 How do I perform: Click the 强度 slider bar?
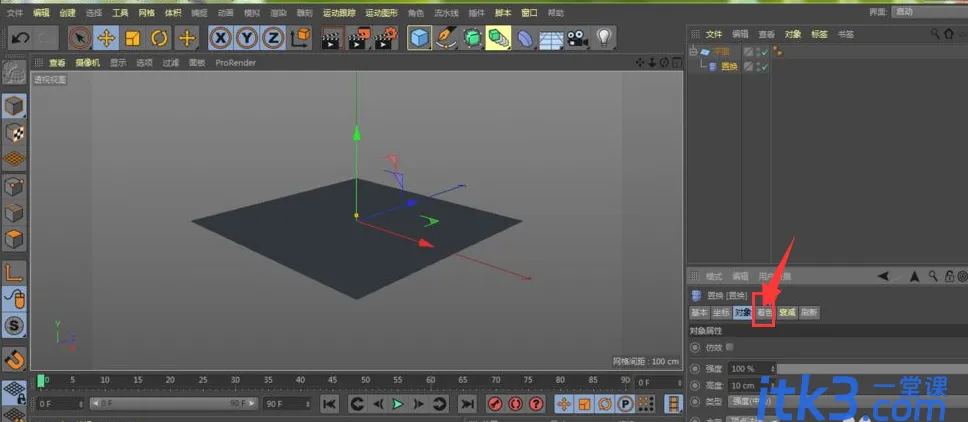click(x=870, y=368)
